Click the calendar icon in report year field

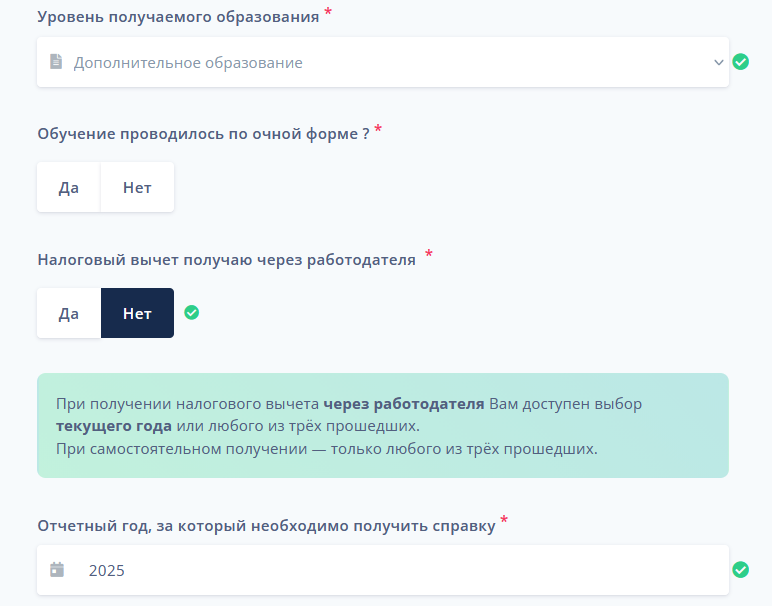(57, 570)
